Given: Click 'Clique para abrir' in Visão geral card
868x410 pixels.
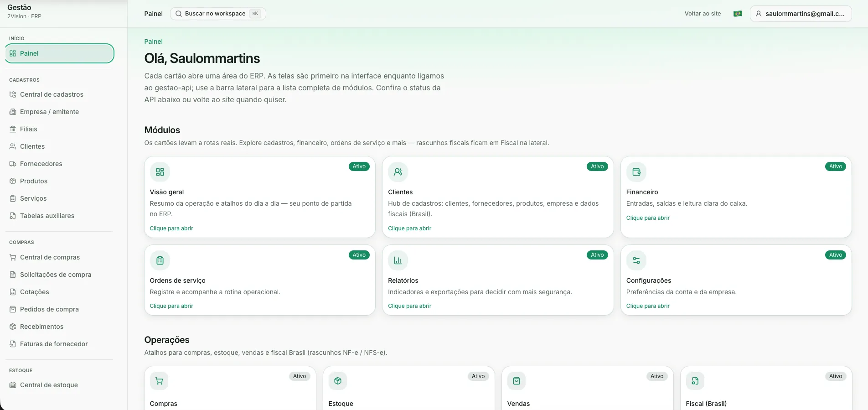Looking at the screenshot, I should click(171, 228).
